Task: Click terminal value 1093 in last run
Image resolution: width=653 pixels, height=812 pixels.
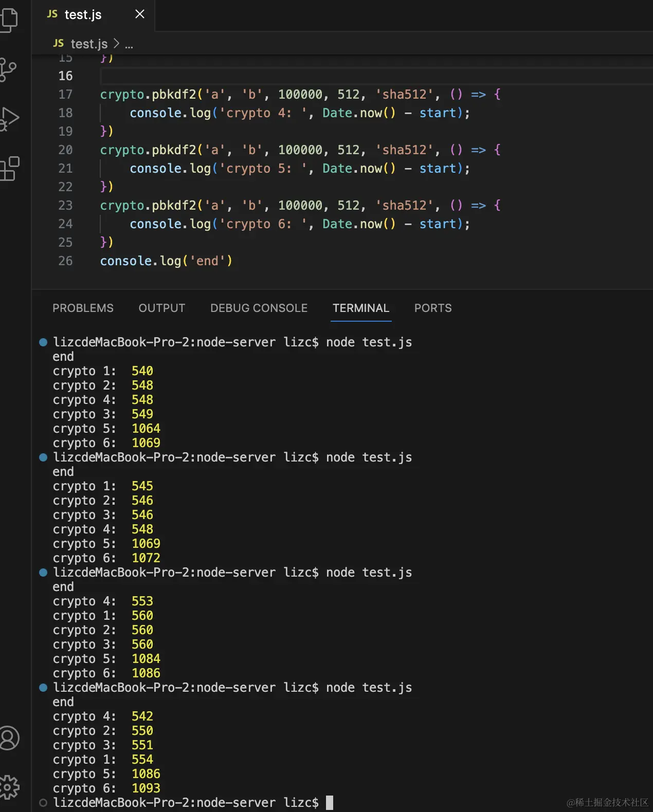Action: coord(146,788)
